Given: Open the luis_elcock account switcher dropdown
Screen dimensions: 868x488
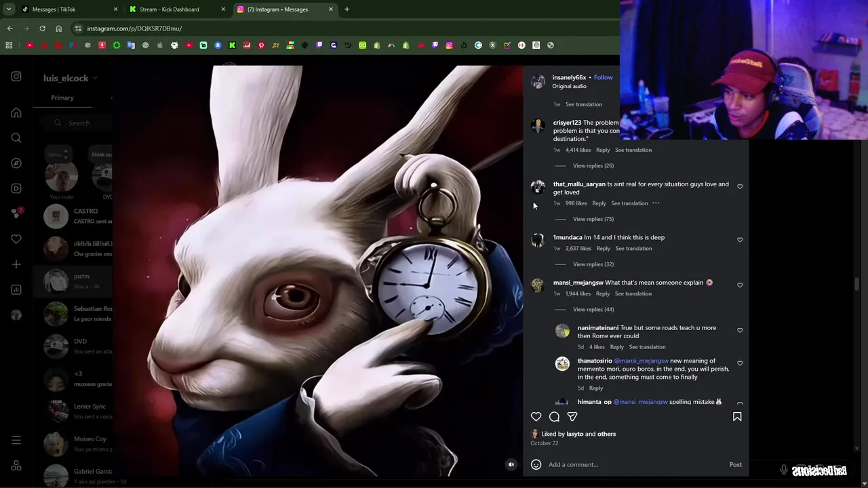Looking at the screenshot, I should coord(71,78).
